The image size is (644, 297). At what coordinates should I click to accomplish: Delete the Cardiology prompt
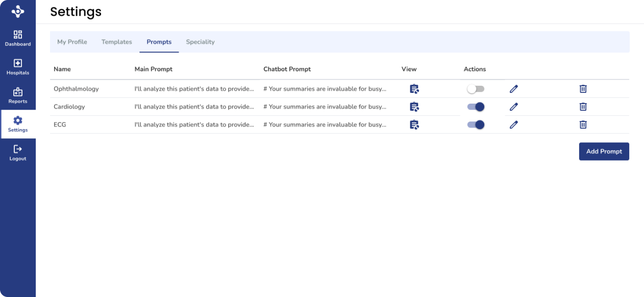coord(583,107)
